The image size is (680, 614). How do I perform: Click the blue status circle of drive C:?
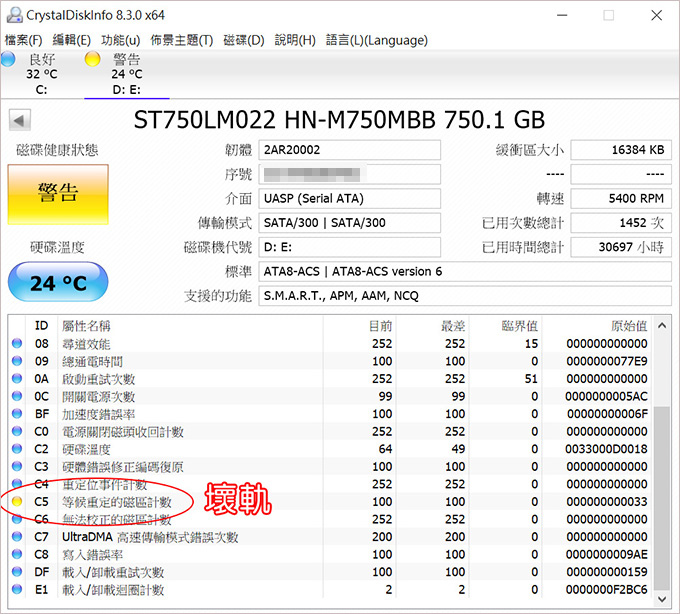8,59
